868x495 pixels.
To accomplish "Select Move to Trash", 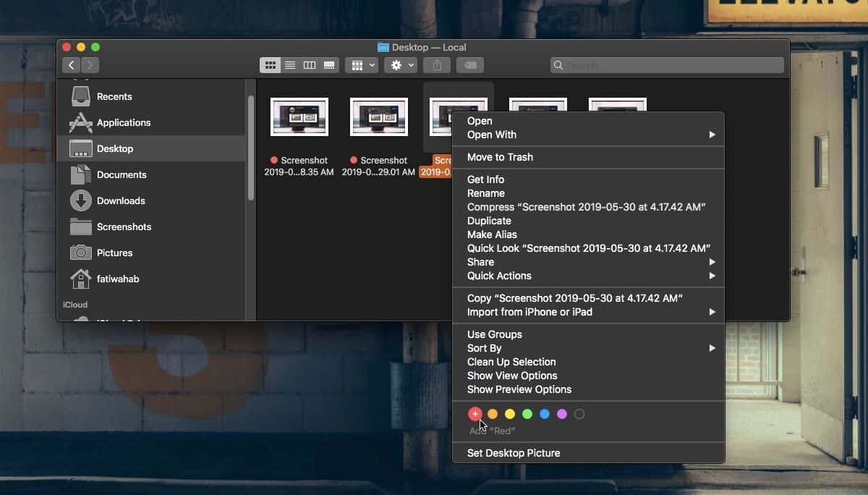I will 499,157.
